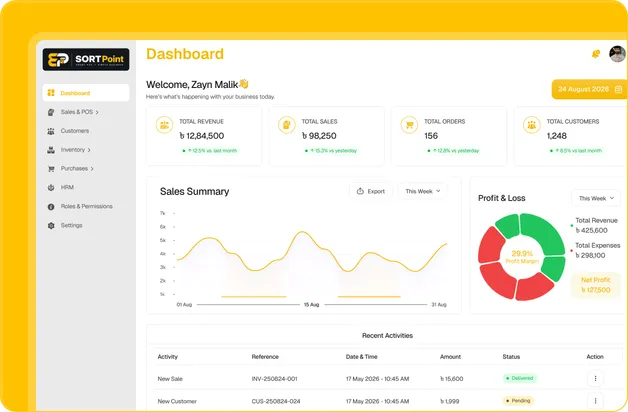Click the Amount column header
This screenshot has height=412, width=628.
(451, 357)
